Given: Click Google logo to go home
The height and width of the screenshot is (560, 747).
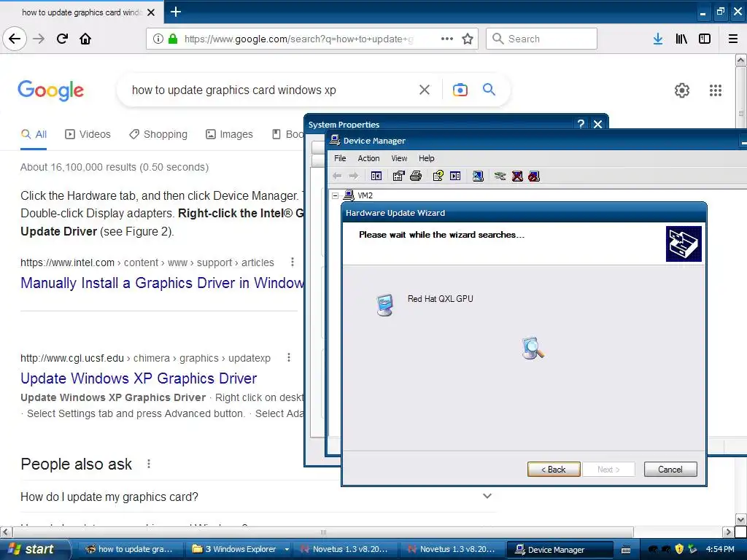Looking at the screenshot, I should pyautogui.click(x=50, y=90).
